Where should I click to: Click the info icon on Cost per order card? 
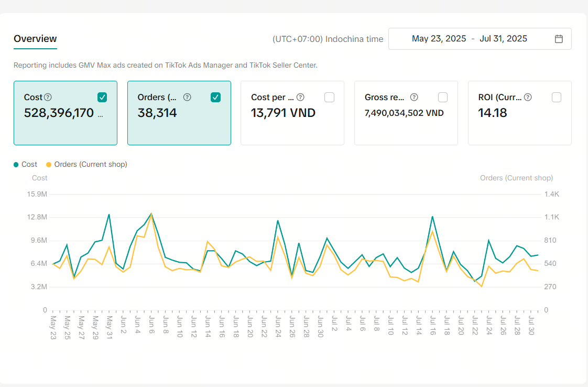pos(300,97)
